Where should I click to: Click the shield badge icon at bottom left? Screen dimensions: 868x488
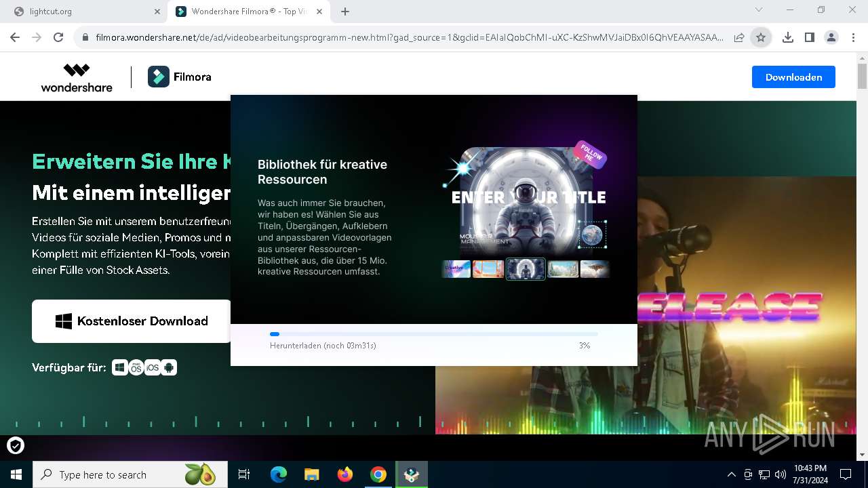point(16,445)
